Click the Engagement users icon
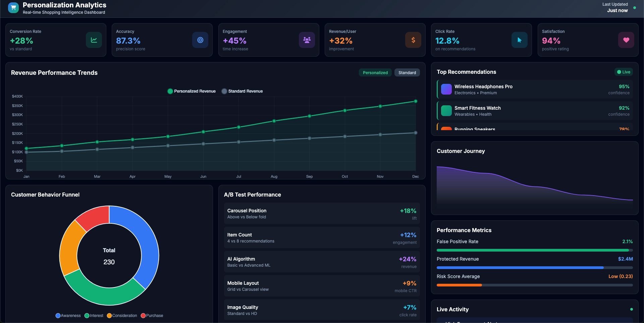Viewport: 644px width, 323px height. click(307, 40)
